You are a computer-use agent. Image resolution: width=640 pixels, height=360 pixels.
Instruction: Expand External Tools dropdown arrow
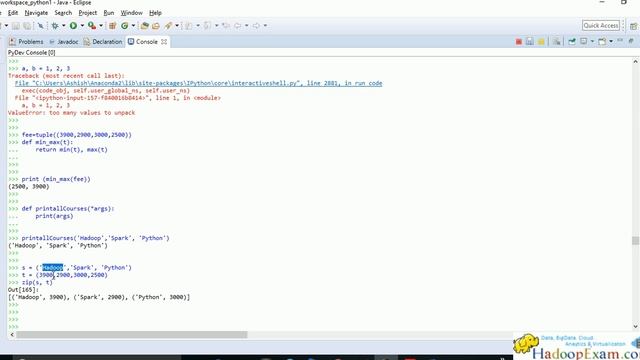click(x=101, y=26)
